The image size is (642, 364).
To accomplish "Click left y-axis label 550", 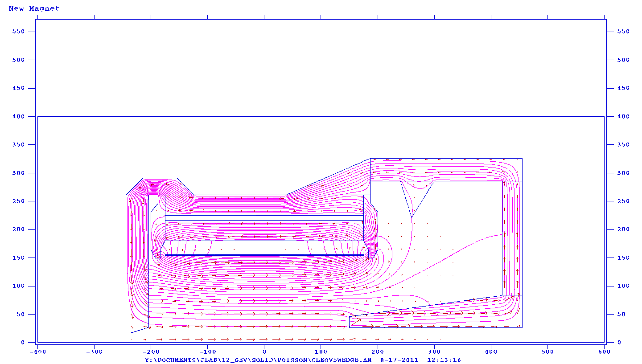I will coord(18,32).
